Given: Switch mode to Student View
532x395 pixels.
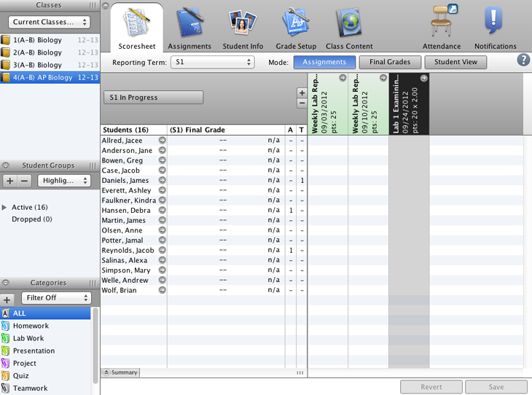Looking at the screenshot, I should pos(455,63).
